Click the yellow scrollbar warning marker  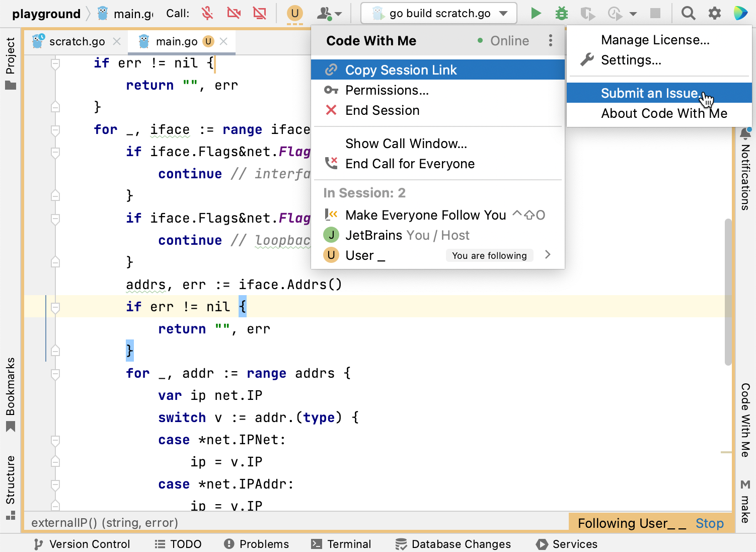tap(726, 452)
